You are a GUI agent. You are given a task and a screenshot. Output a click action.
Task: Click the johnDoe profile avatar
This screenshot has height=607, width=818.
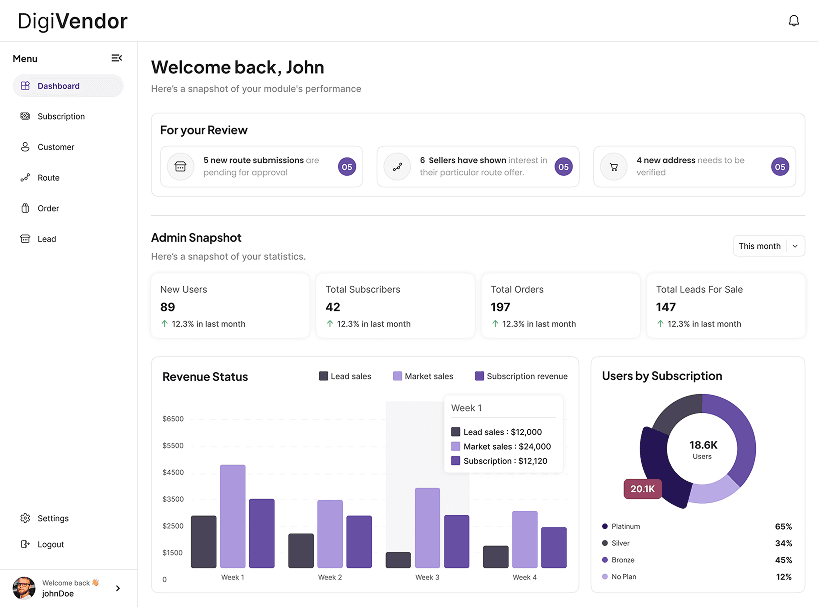pos(25,588)
